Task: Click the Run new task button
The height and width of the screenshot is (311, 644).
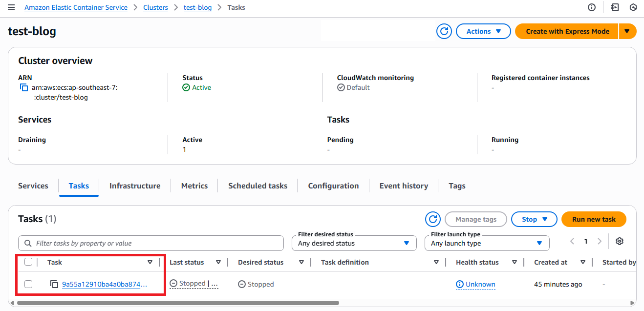Action: click(x=593, y=219)
